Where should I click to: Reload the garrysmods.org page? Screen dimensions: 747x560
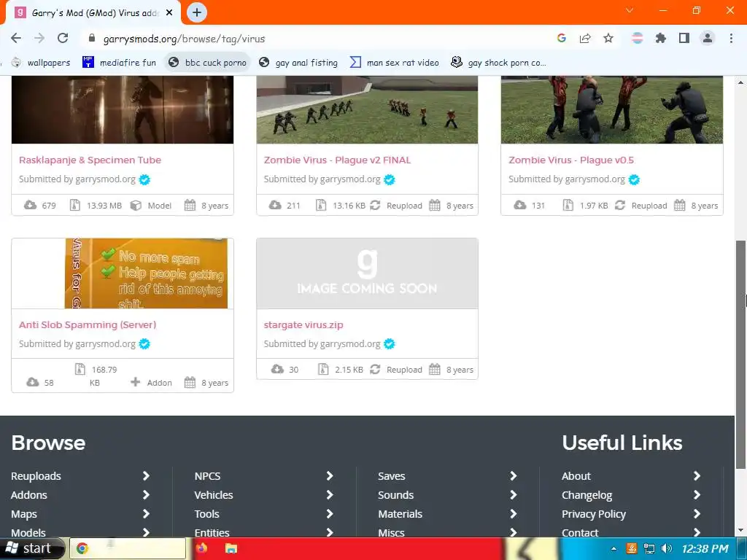63,38
